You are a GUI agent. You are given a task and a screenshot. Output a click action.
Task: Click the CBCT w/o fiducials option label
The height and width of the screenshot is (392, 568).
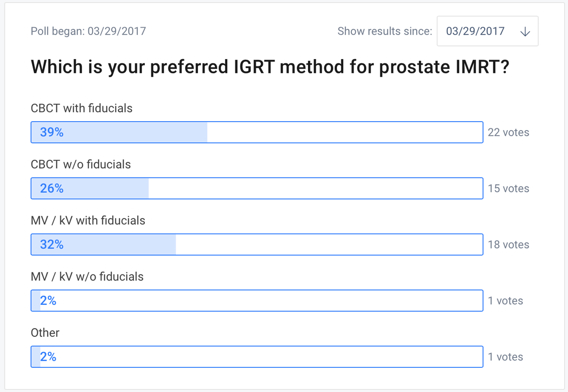click(81, 164)
